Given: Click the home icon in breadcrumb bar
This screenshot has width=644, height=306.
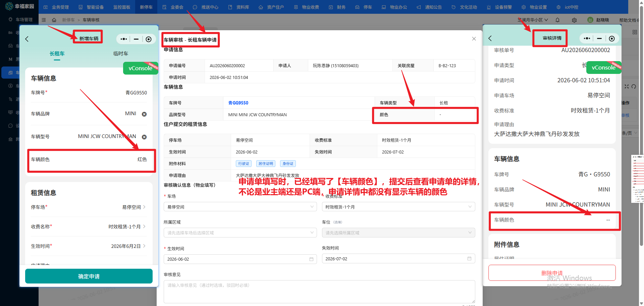Looking at the screenshot, I should coord(54,20).
